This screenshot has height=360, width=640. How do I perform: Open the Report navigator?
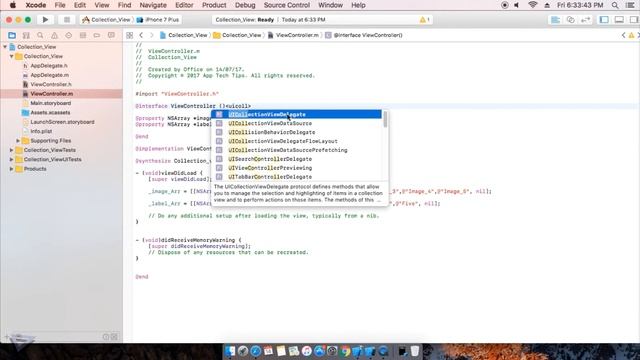coord(111,36)
